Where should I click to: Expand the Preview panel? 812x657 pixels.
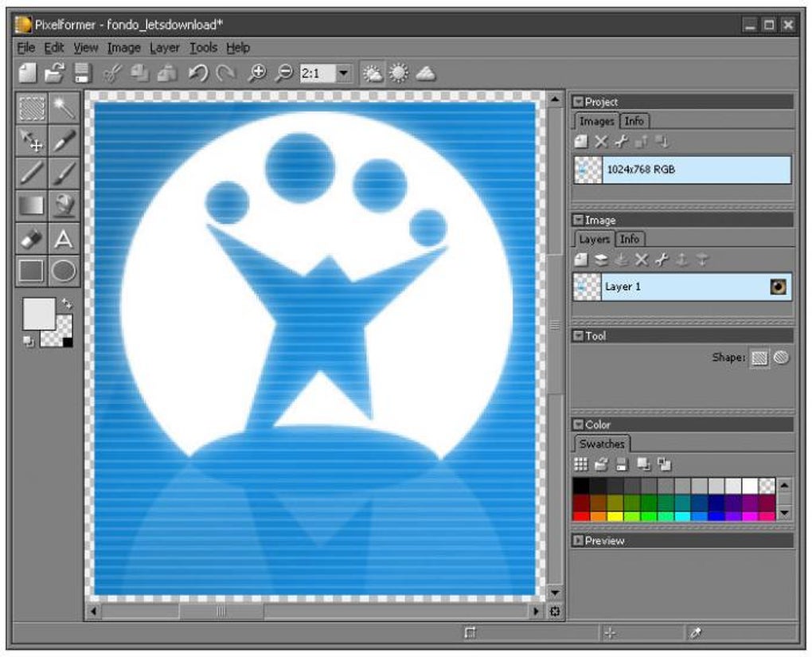pyautogui.click(x=577, y=541)
